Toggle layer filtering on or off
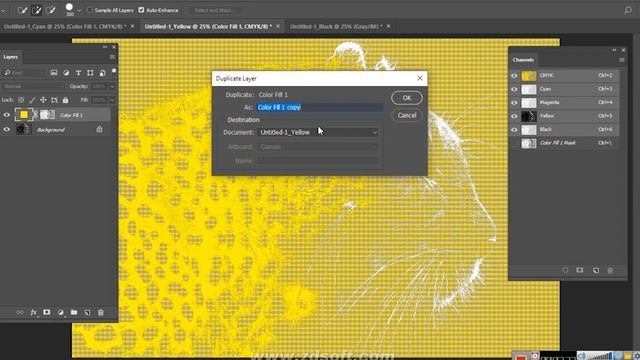This screenshot has width=640, height=360. 114,71
